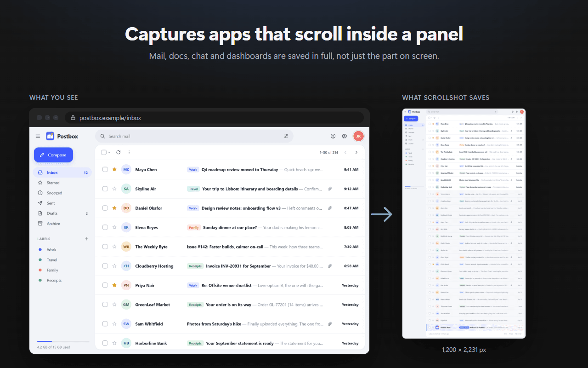Viewport: 588px width, 368px height.
Task: Refresh the inbox list
Action: pos(119,152)
